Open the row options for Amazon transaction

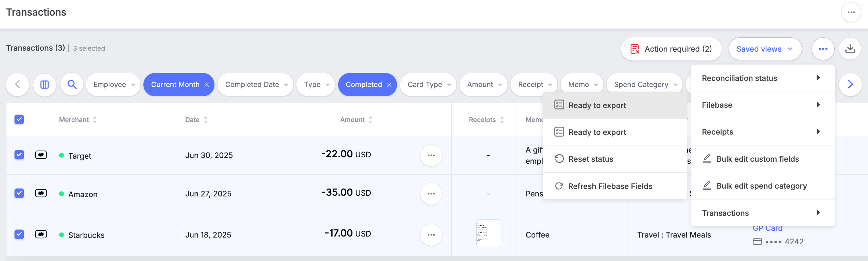pos(431,194)
